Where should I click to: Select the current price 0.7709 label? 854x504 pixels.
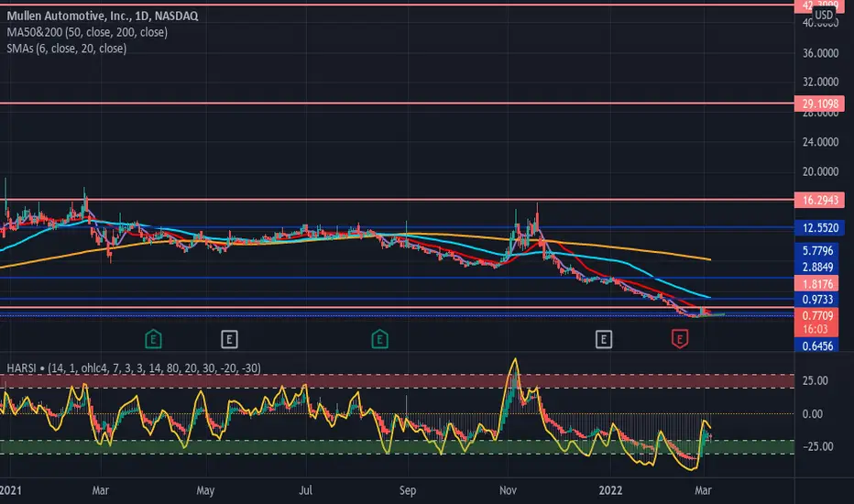click(817, 315)
